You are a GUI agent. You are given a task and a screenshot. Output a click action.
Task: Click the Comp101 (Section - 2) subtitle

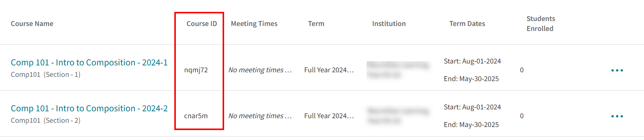[x=46, y=120]
